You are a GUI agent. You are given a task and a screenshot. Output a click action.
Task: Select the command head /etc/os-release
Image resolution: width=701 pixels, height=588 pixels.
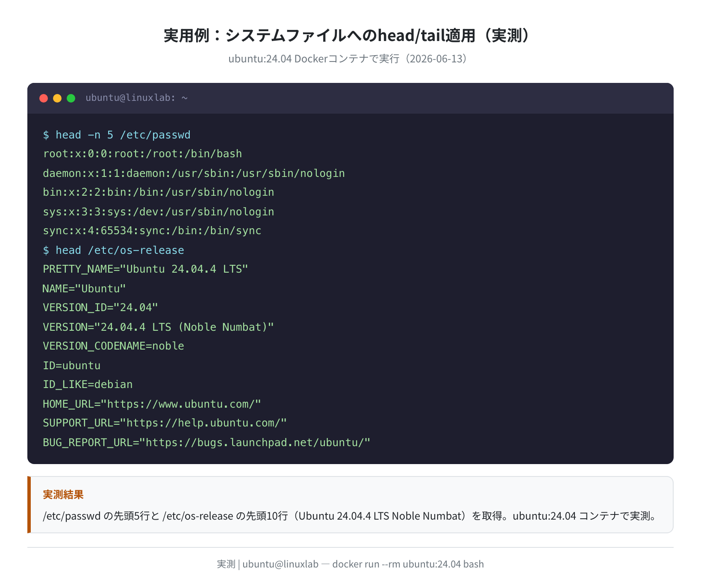point(113,250)
